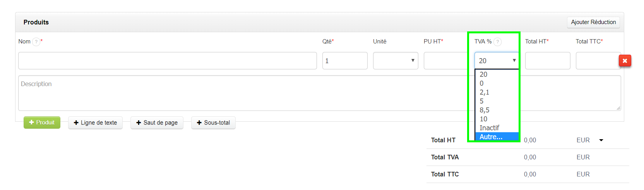
Task: Open the Unité dropdown
Action: [395, 61]
